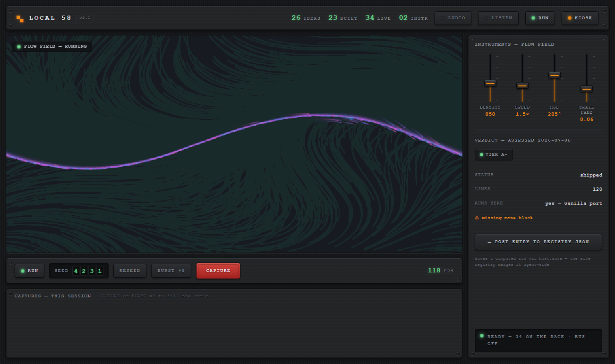The height and width of the screenshot is (364, 615).
Task: Toggle the header RUN button
Action: (540, 18)
